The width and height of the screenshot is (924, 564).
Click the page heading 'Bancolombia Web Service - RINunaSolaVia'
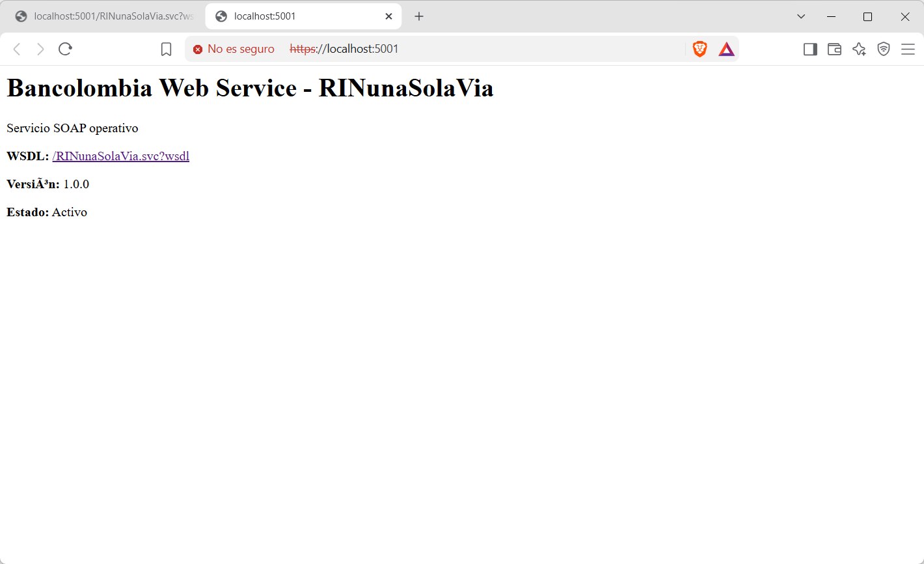coord(250,88)
